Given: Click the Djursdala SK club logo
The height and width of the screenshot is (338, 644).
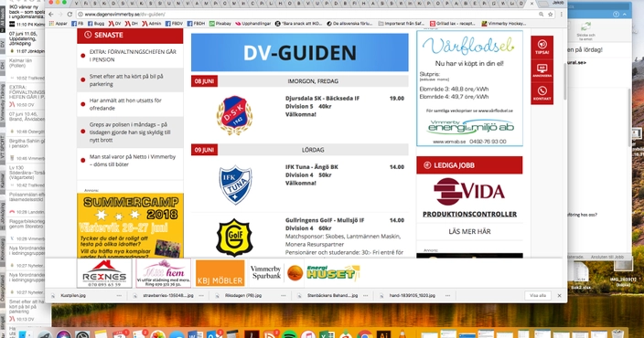Looking at the screenshot, I should pyautogui.click(x=234, y=115).
